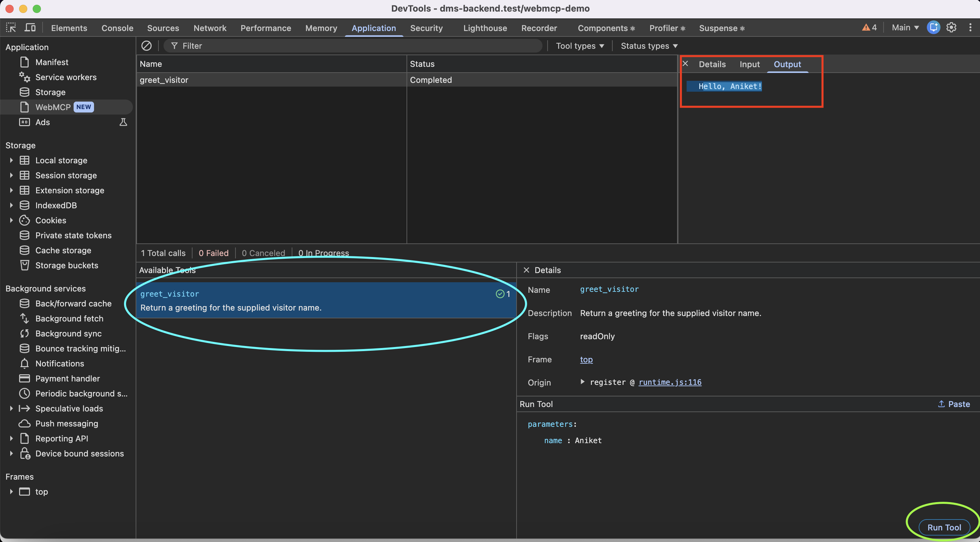Switch to the Network tab
980x542 pixels.
[x=210, y=28]
